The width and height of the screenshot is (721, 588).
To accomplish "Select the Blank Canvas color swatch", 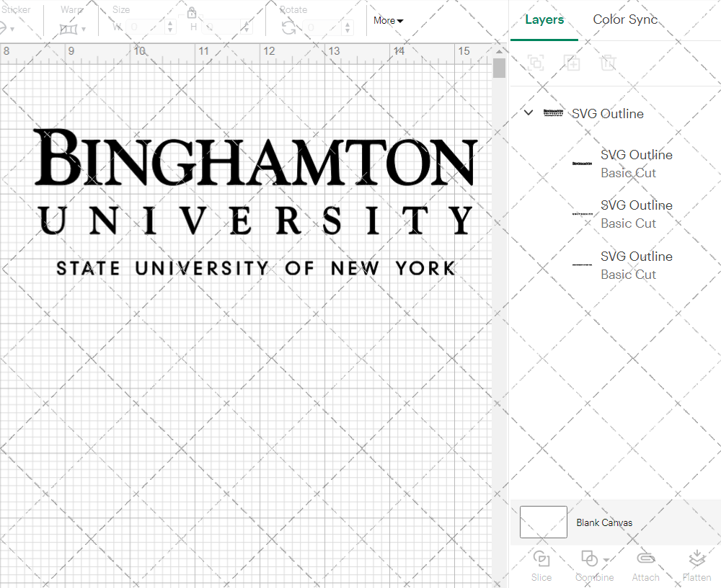I will pyautogui.click(x=543, y=522).
